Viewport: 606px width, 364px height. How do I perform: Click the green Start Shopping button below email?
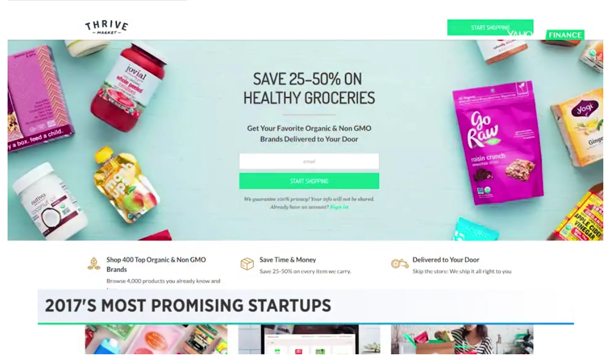tap(309, 181)
